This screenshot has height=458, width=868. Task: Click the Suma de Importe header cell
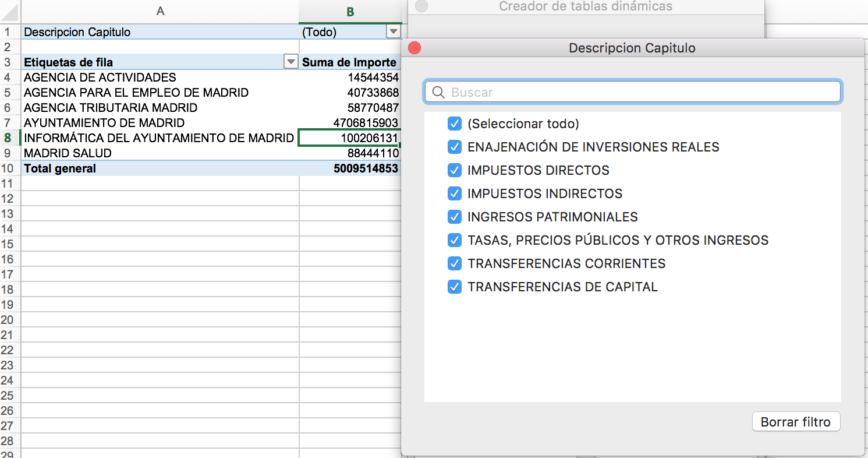[350, 62]
